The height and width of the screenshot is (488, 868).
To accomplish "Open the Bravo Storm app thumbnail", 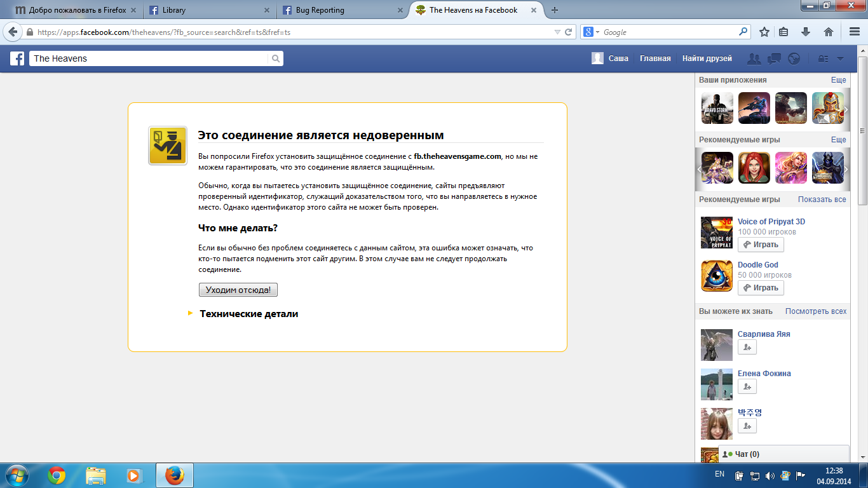I will [x=717, y=108].
